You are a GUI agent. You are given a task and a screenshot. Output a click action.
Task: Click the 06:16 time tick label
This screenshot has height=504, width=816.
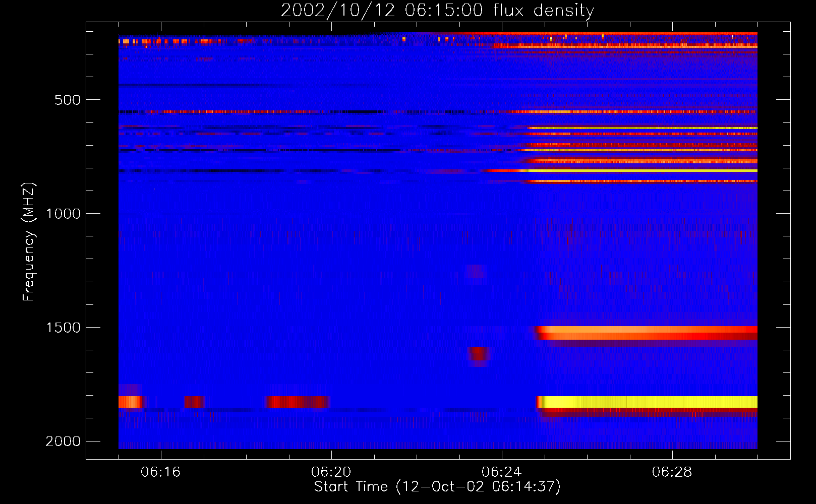(161, 472)
